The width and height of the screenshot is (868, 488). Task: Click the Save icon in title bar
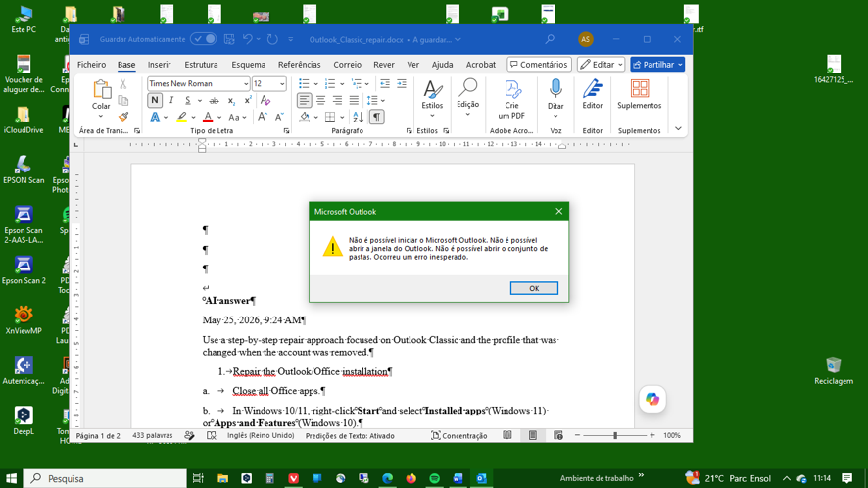tap(229, 39)
